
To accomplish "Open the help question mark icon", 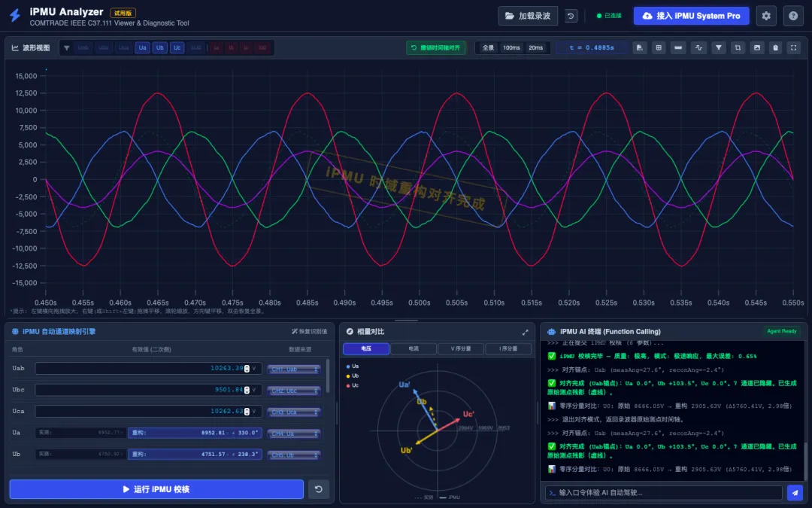I will (793, 16).
